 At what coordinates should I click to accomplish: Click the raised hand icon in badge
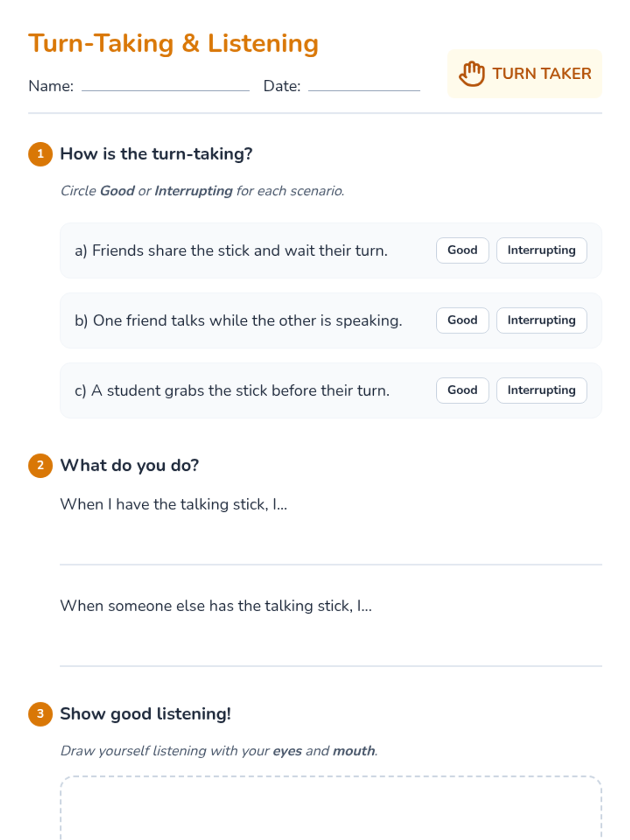coord(471,73)
